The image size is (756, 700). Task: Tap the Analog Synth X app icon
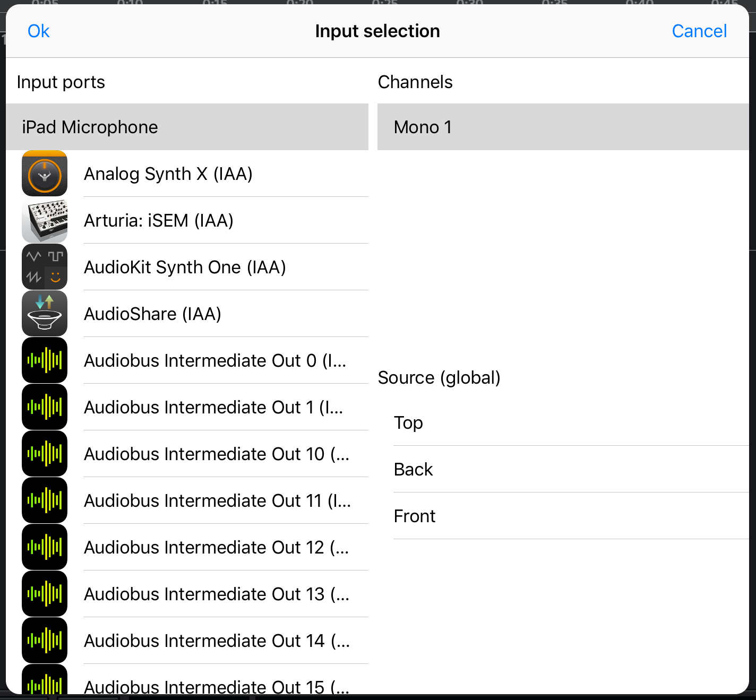[45, 174]
